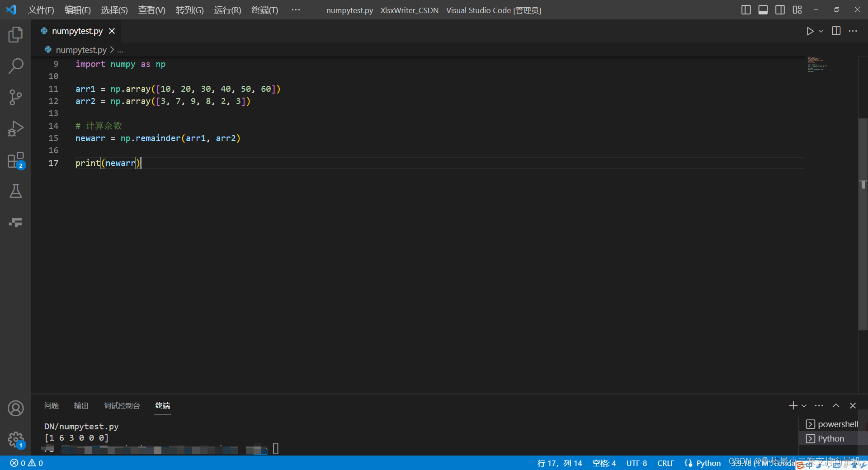Select the powershell terminal
The image size is (868, 470).
pyautogui.click(x=832, y=424)
